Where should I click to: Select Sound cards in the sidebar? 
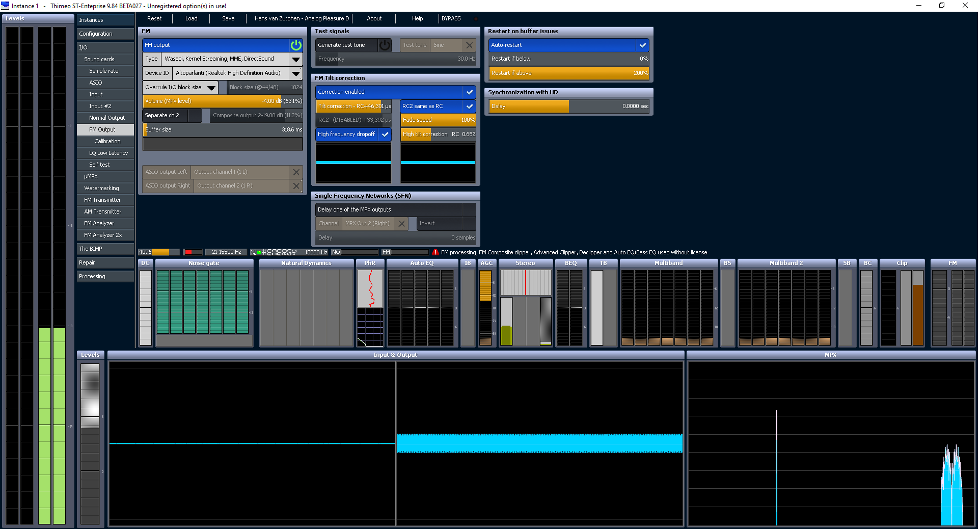coord(105,59)
